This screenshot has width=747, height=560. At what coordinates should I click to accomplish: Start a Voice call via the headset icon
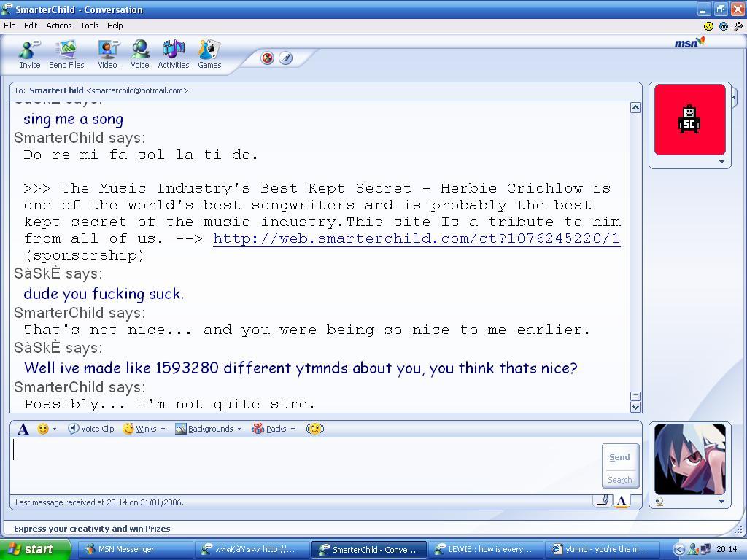tap(139, 54)
